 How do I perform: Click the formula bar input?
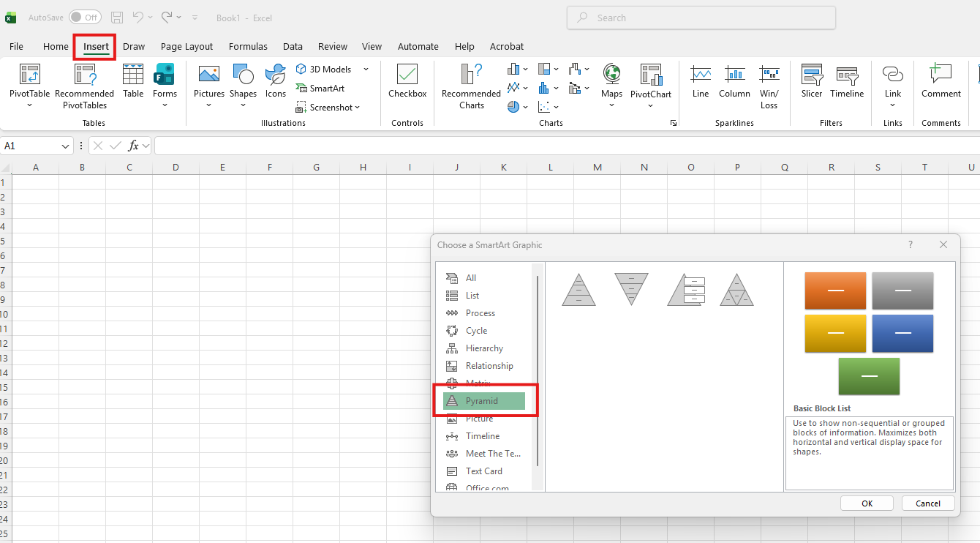tap(567, 146)
